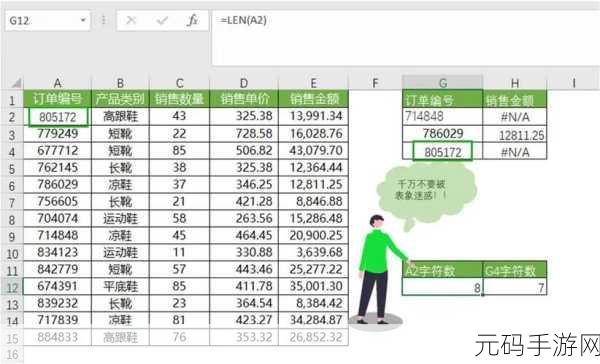Click cell A4 containing 677712
The width and height of the screenshot is (600, 364).
[57, 150]
